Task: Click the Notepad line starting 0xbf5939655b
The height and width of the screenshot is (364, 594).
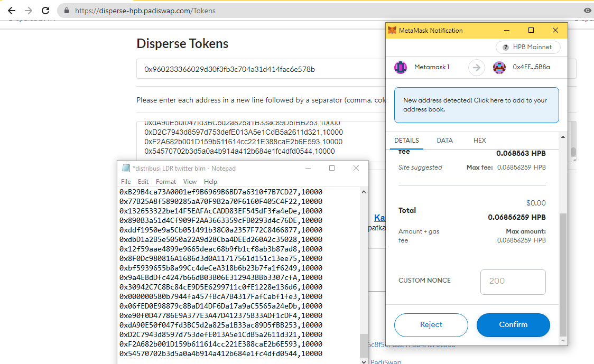Action: click(221, 268)
